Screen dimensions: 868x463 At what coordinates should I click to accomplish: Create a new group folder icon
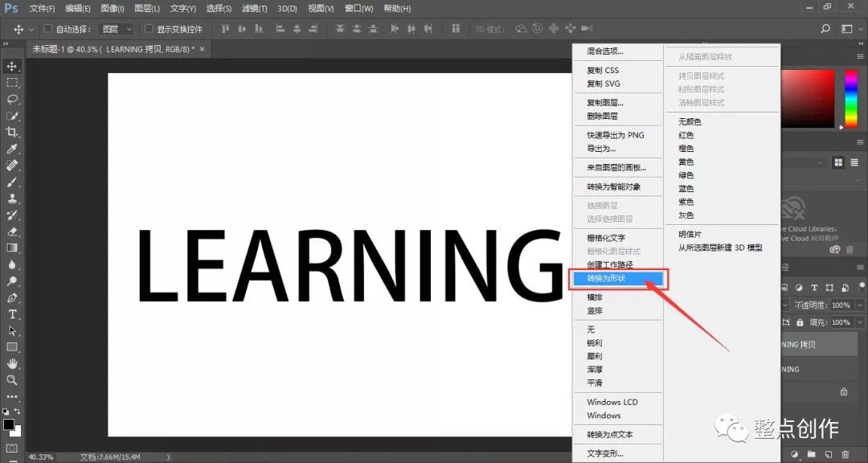click(x=812, y=454)
